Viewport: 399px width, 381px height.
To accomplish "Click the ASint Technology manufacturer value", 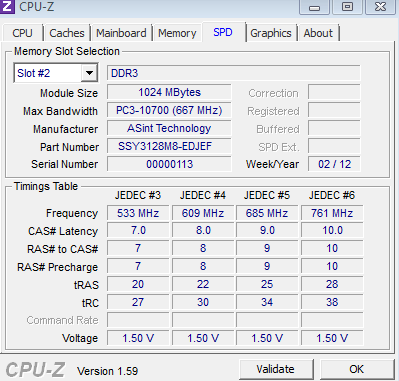I will 169,128.
